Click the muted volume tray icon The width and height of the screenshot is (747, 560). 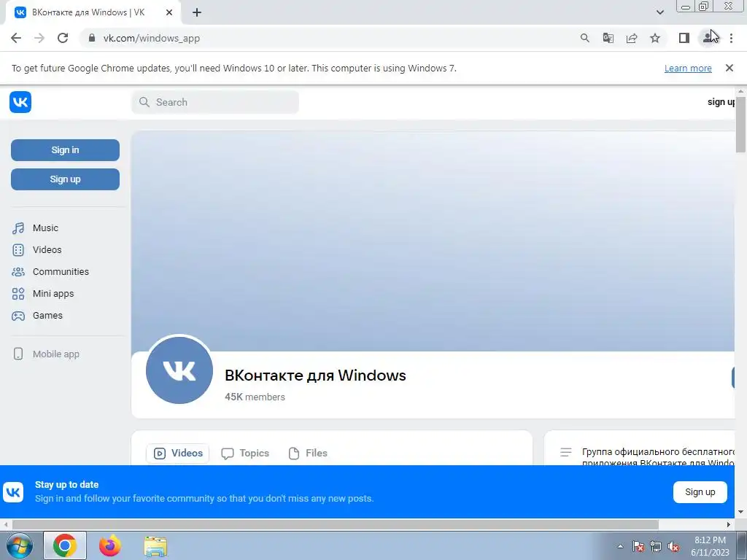point(673,547)
